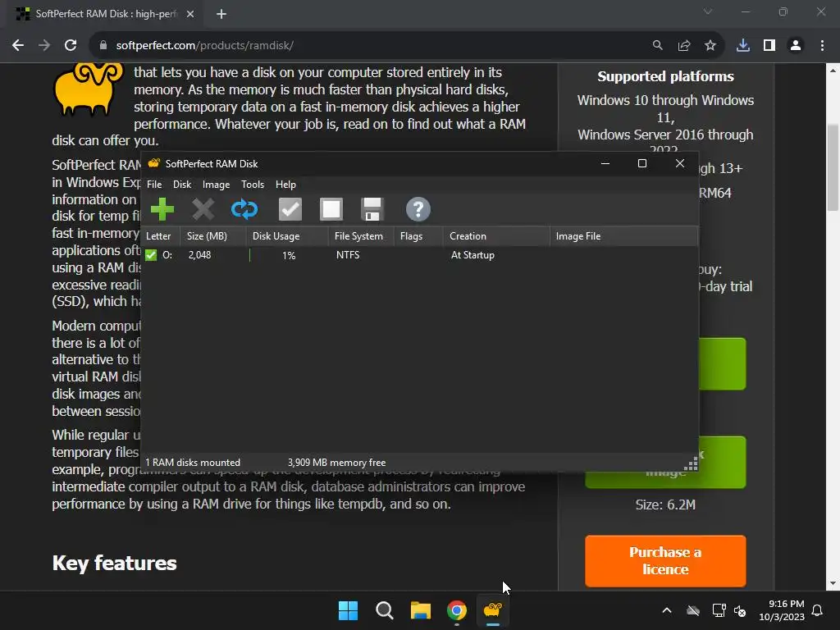The image size is (840, 630).
Task: Open the Windows Start menu
Action: click(348, 610)
